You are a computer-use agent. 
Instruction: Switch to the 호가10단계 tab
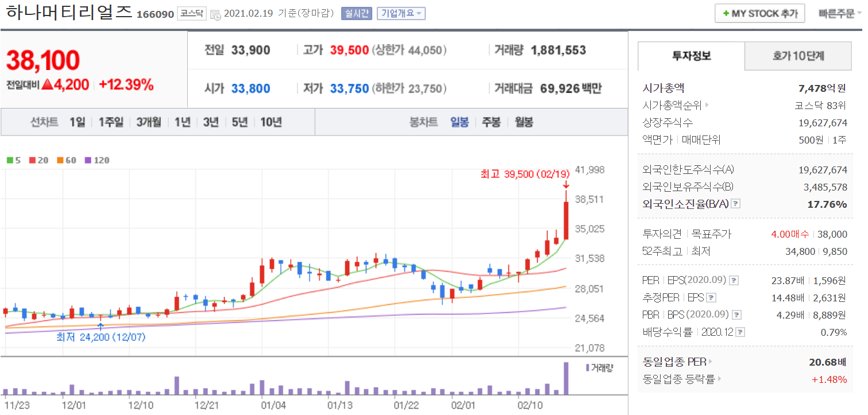[798, 56]
